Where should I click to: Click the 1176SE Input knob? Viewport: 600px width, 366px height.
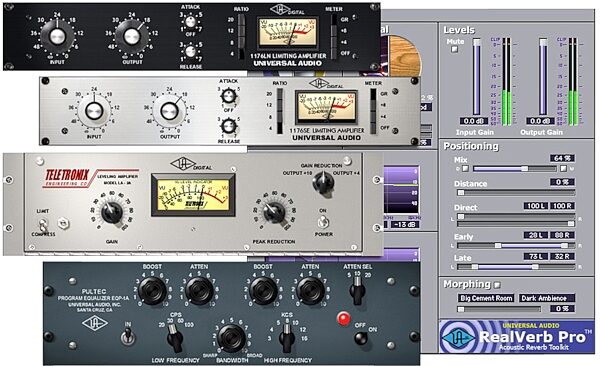pyautogui.click(x=94, y=111)
